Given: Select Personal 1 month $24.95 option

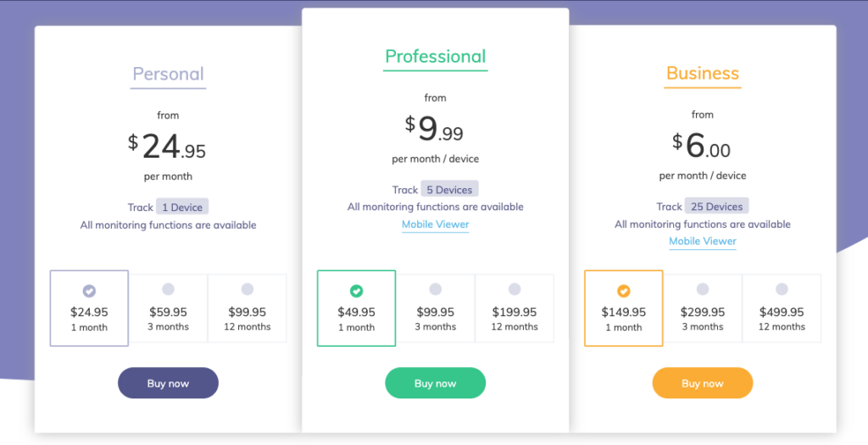Looking at the screenshot, I should (89, 309).
